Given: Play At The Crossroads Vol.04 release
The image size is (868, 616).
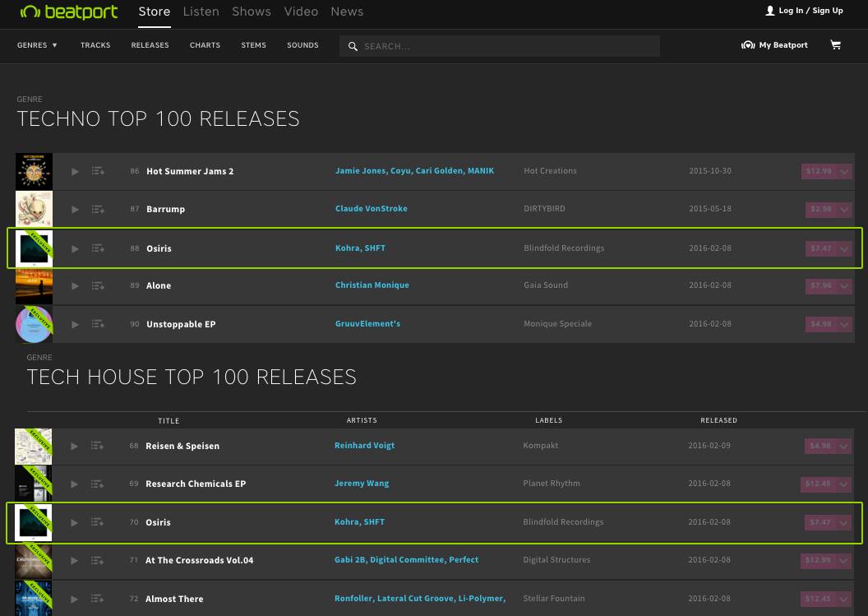Looking at the screenshot, I should (74, 561).
